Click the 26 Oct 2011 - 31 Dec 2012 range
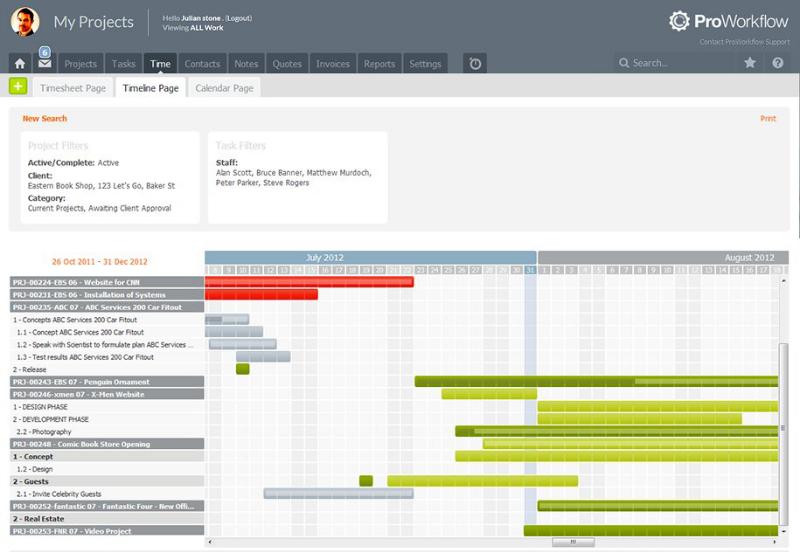 tap(99, 262)
